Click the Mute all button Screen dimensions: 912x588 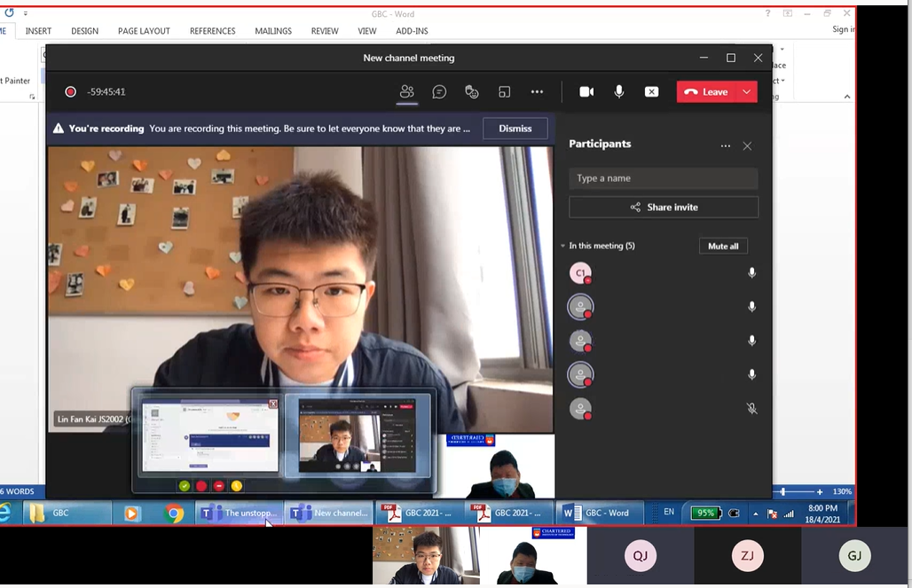(723, 246)
